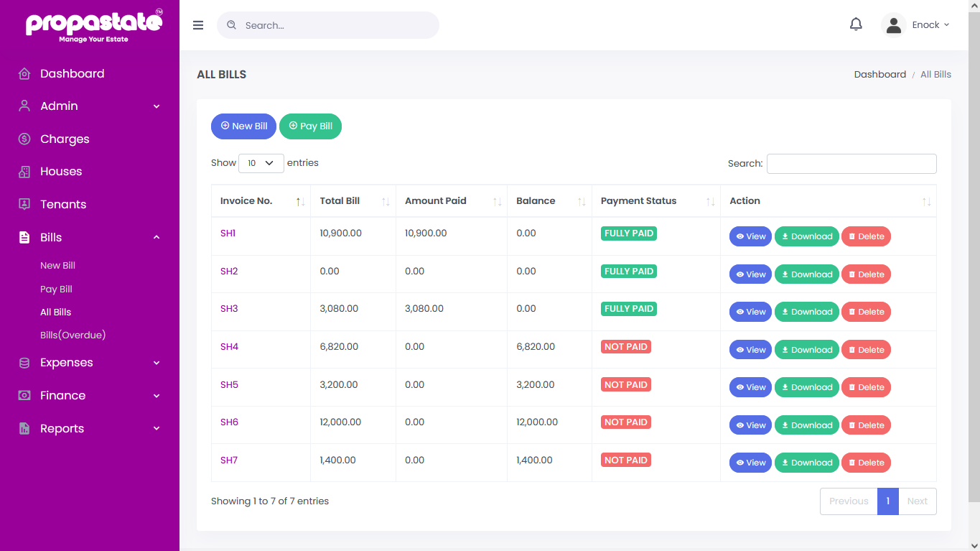The image size is (980, 551).
Task: Click the blue New Bill button
Action: point(243,126)
